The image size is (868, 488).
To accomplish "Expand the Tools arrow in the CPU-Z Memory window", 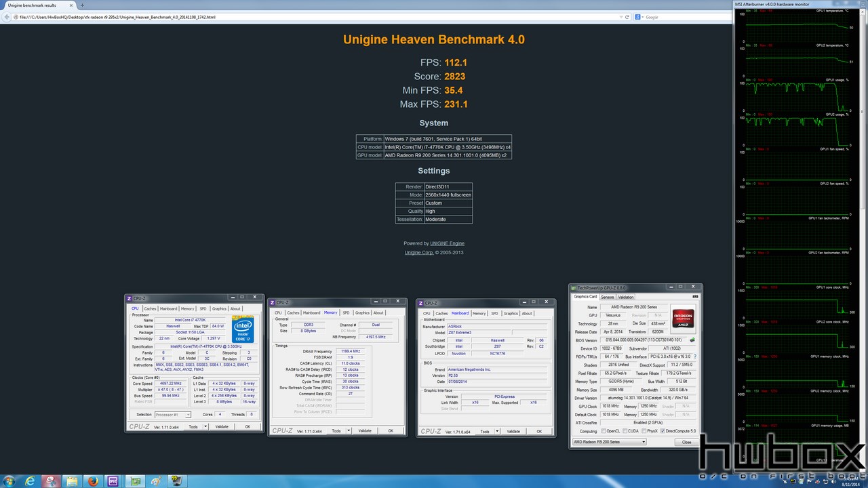I will click(x=349, y=431).
